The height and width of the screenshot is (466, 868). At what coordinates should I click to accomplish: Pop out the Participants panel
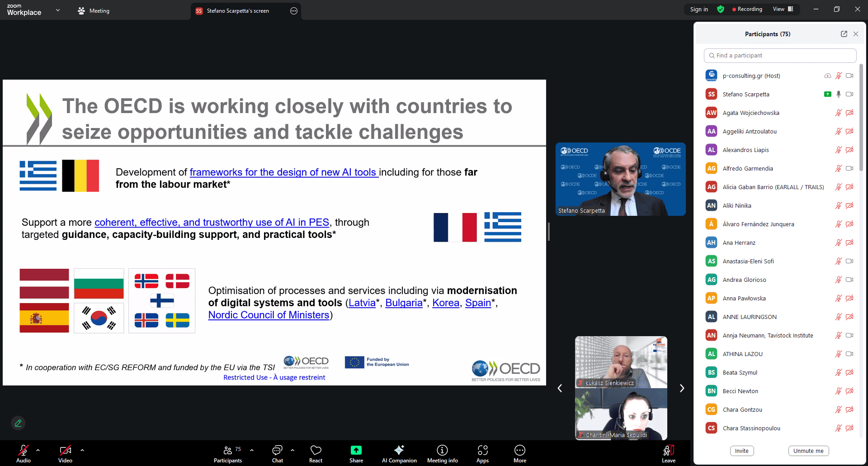coord(844,34)
